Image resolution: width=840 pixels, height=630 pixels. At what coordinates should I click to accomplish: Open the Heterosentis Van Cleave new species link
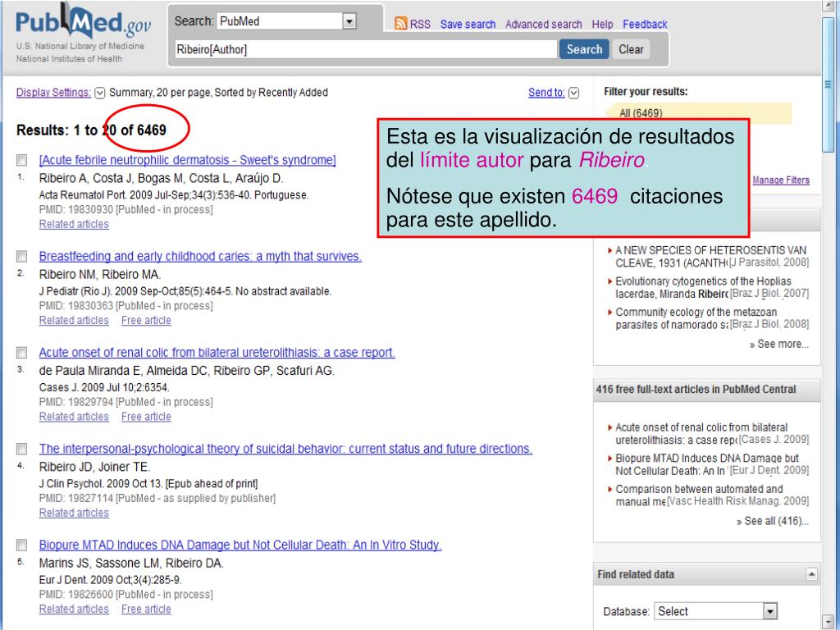(x=710, y=257)
